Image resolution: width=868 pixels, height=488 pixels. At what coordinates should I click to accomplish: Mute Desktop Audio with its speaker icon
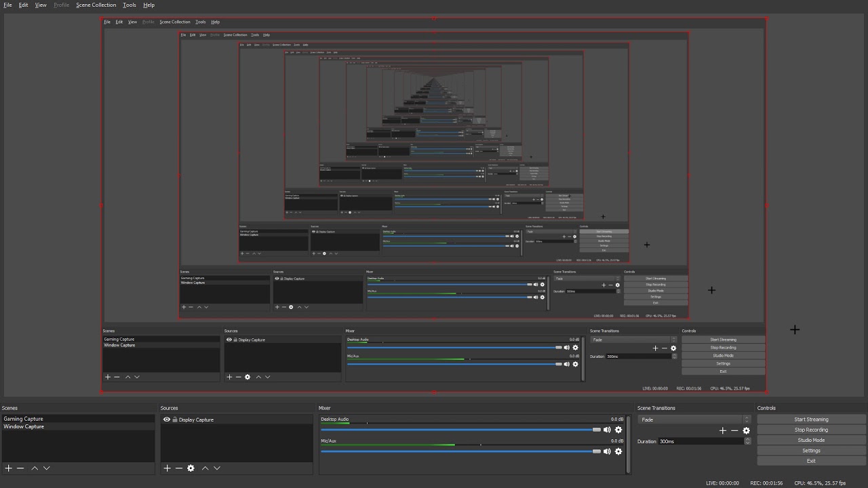[x=607, y=430]
